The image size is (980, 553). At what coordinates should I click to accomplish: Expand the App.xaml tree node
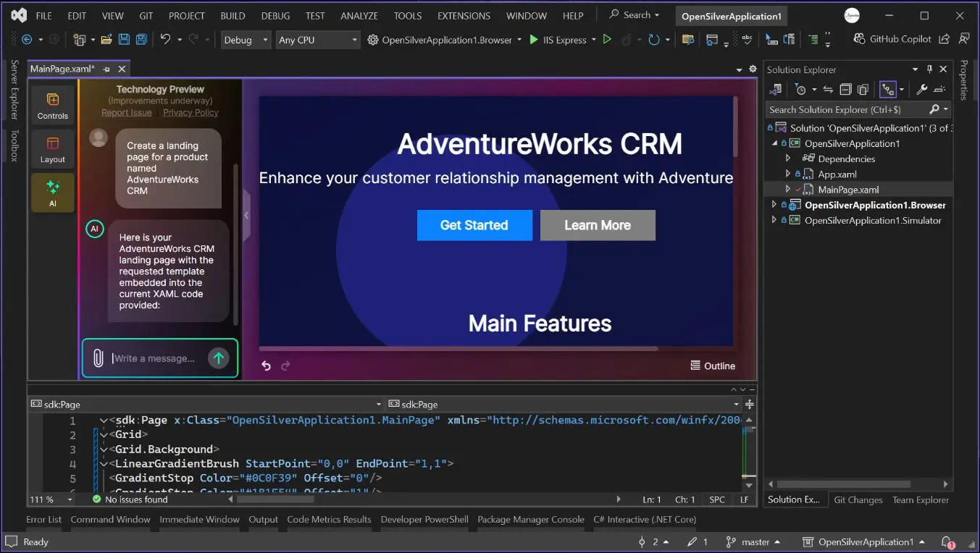click(789, 174)
